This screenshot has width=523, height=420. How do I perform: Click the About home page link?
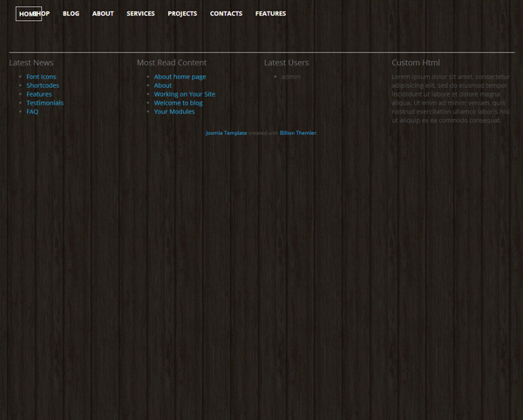pyautogui.click(x=180, y=77)
